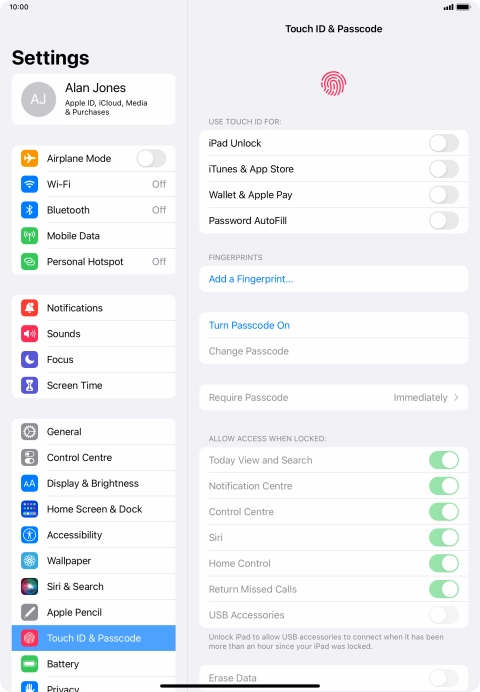Open Sounds using the speaker icon

click(30, 334)
